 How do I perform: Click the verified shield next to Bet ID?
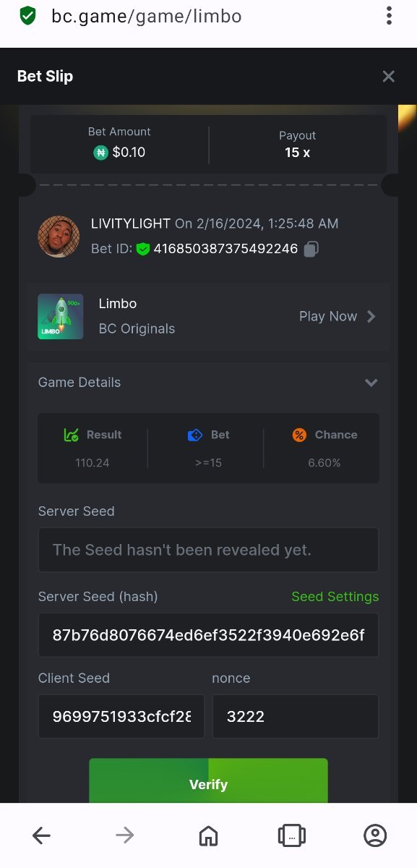pyautogui.click(x=143, y=249)
